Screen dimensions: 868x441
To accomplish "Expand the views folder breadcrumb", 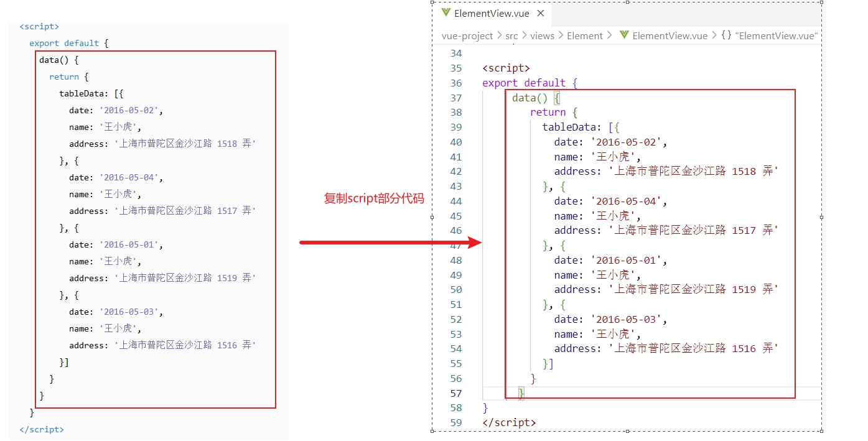I will pyautogui.click(x=542, y=35).
